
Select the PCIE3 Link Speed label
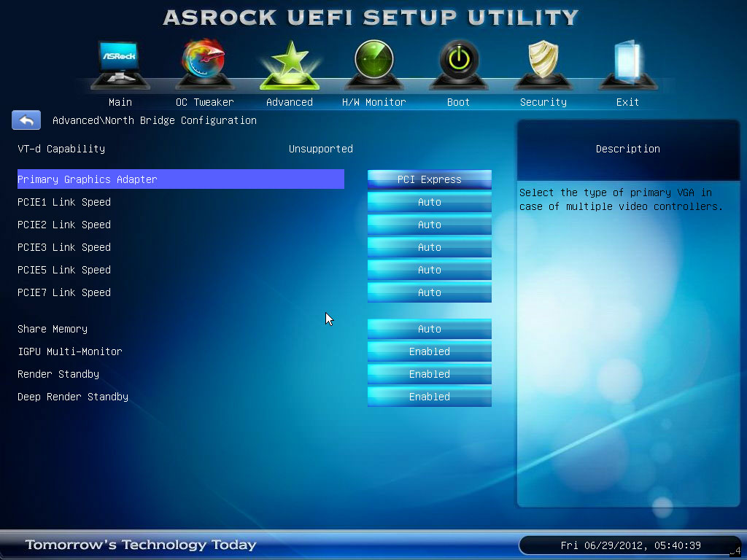(x=64, y=247)
